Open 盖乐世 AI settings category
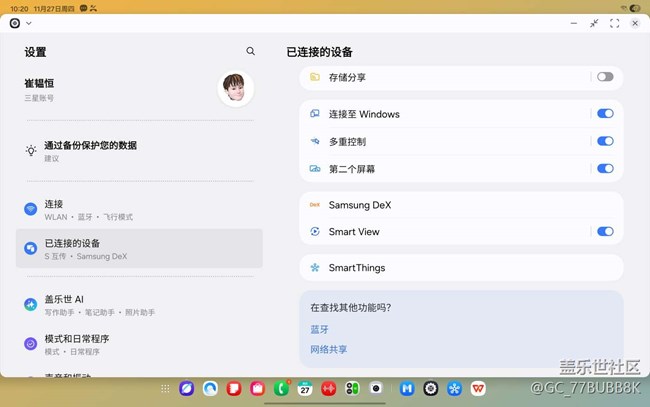The image size is (650, 407). coord(139,304)
